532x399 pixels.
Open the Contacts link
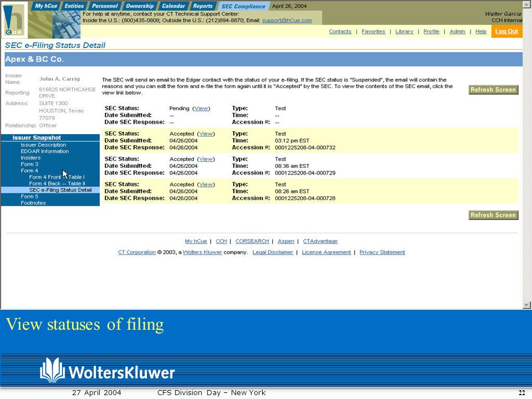pyautogui.click(x=340, y=32)
